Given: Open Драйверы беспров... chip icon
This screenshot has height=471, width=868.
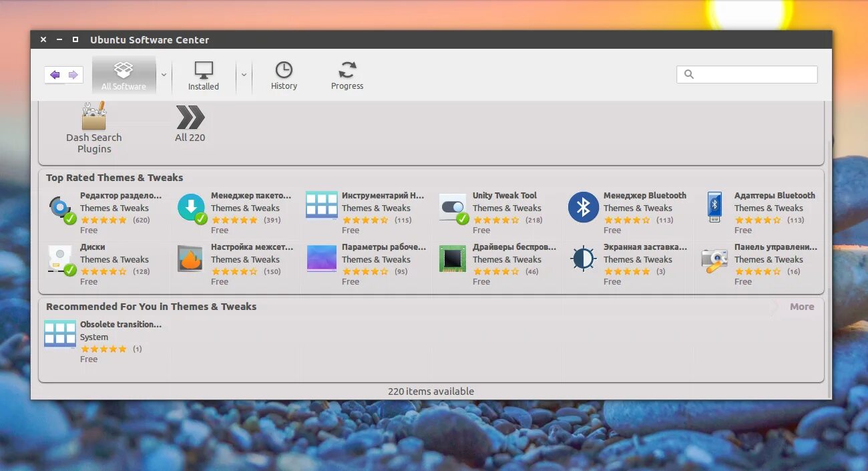Looking at the screenshot, I should 453,259.
